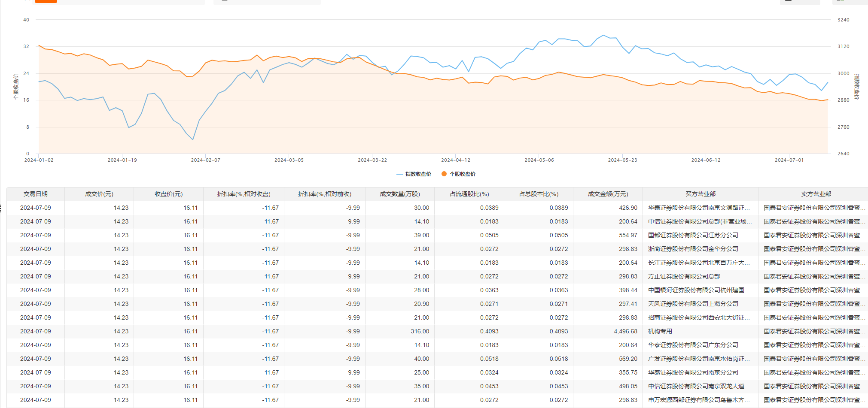Select the 买方营业部 column header
This screenshot has height=408, width=868.
coord(700,194)
